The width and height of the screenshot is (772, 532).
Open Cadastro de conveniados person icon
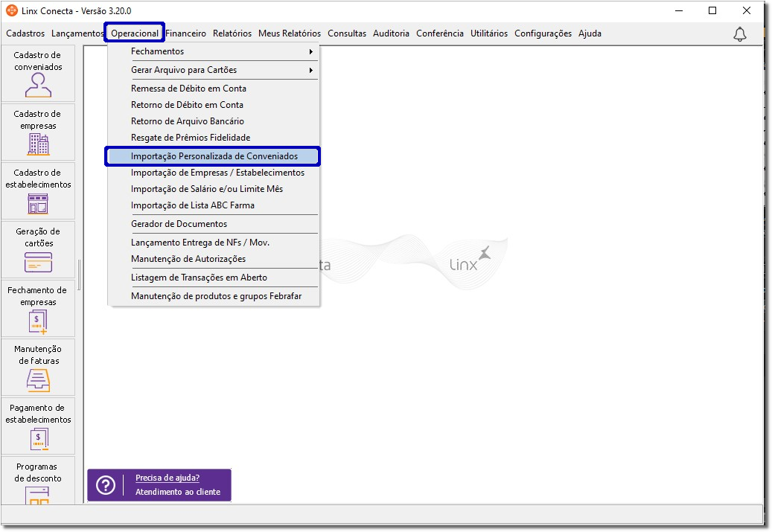[39, 85]
